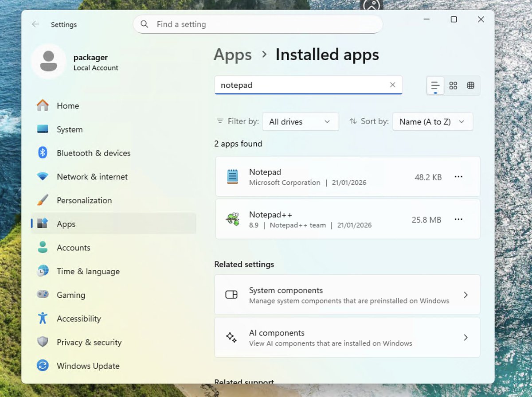Viewport: 532px width, 397px height.
Task: Switch to table view layout
Action: point(471,86)
